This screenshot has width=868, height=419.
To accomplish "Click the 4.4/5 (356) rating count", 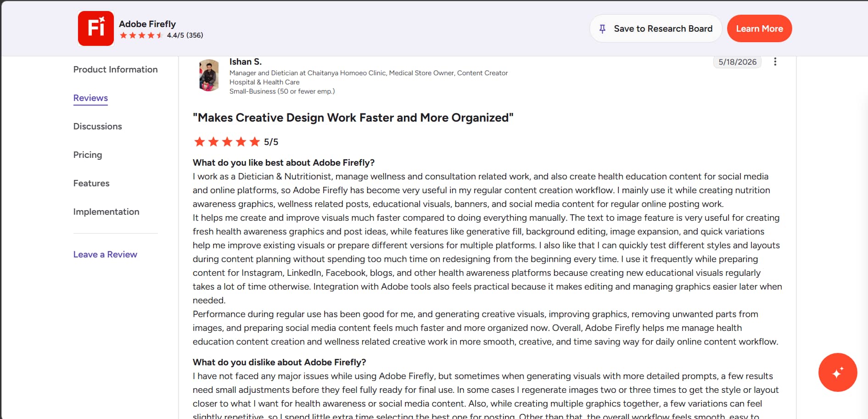I will pyautogui.click(x=185, y=35).
